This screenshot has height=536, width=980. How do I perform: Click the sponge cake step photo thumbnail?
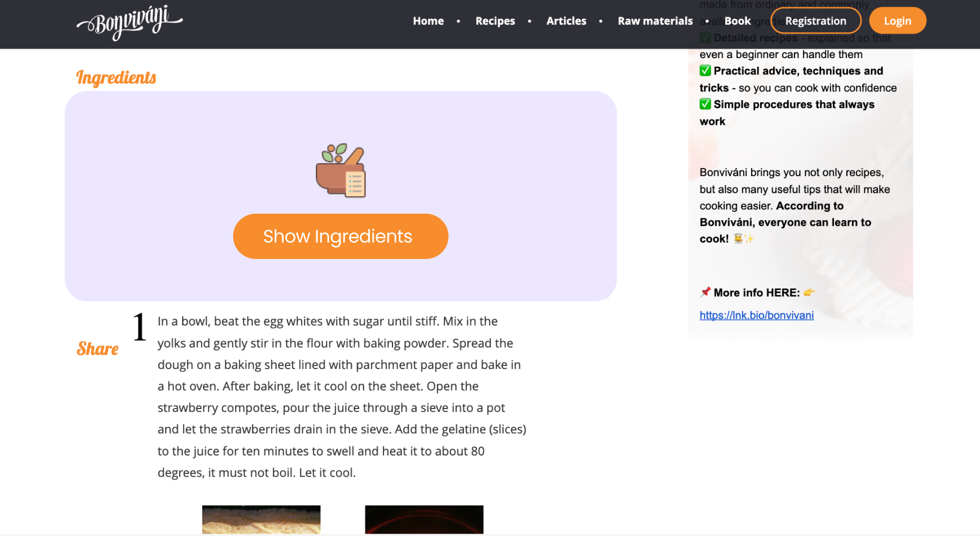261,520
